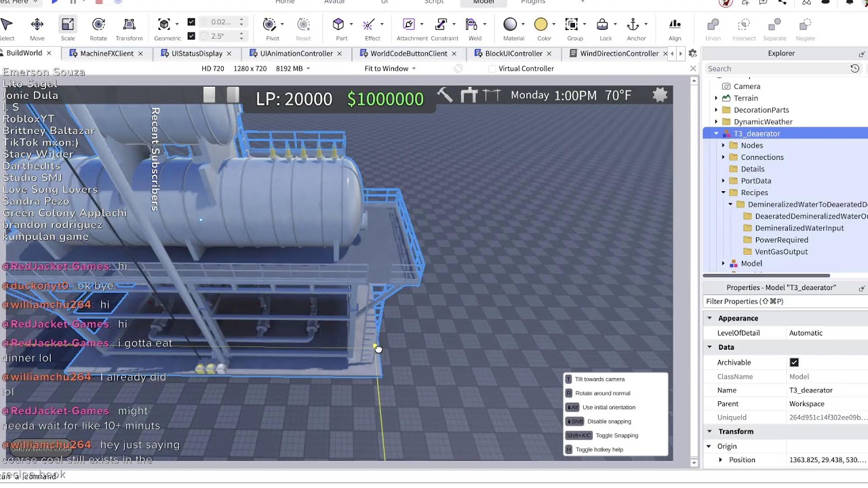Add an Attachment

408,25
